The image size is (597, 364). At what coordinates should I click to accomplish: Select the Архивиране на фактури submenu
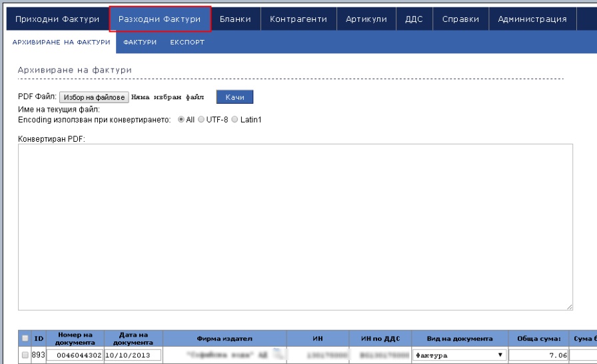61,42
